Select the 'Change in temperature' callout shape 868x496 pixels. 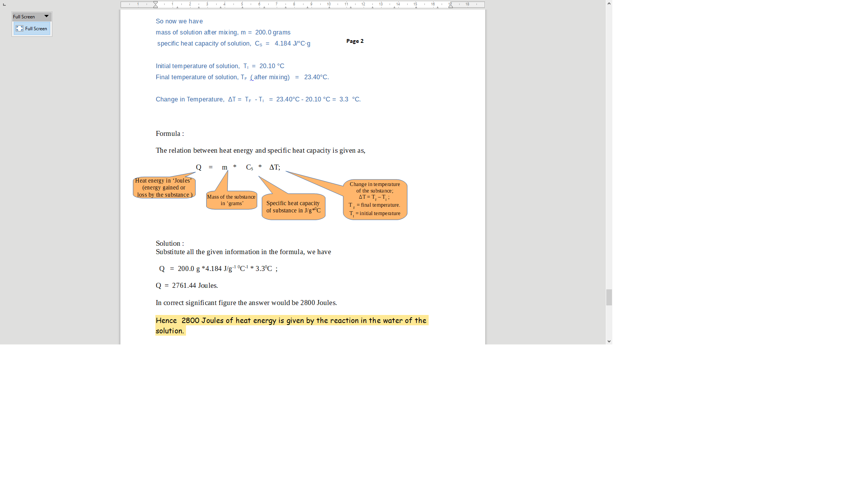click(x=375, y=199)
